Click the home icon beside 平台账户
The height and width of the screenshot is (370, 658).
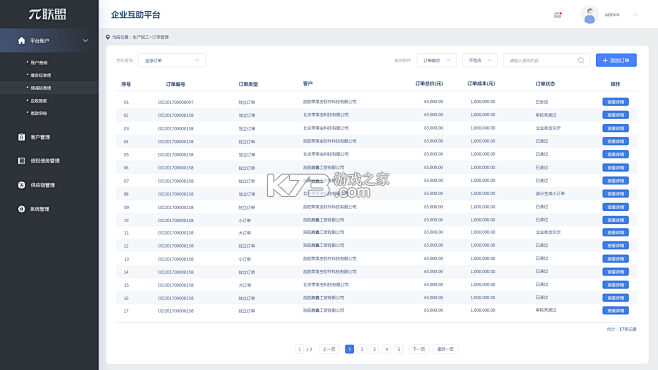click(21, 41)
